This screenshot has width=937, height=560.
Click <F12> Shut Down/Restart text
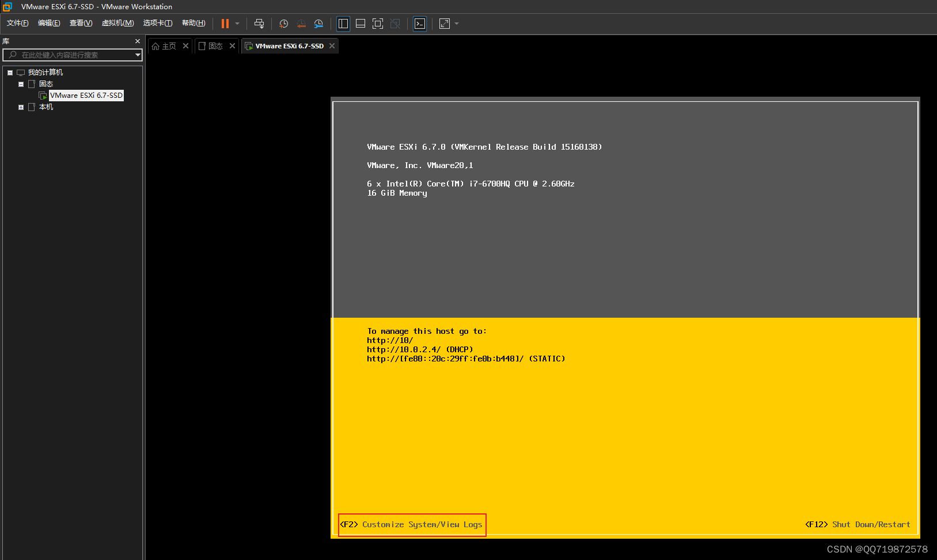coord(858,524)
